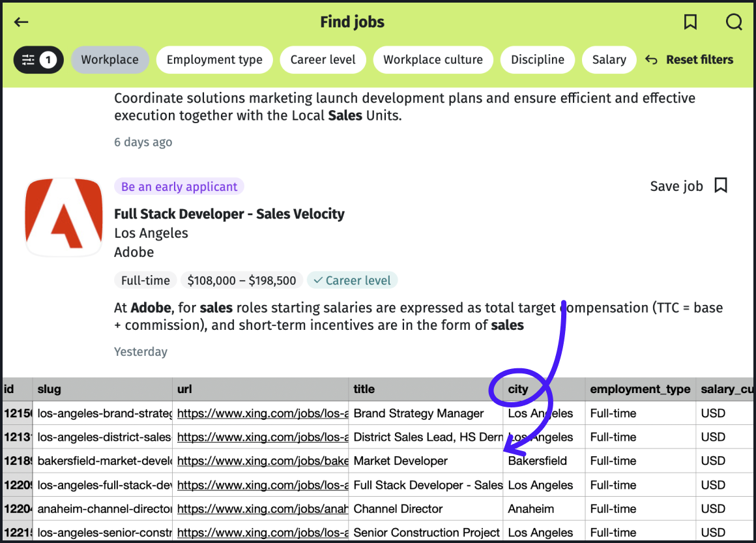Click the Bakersfield city cell
This screenshot has width=756, height=543.
[x=538, y=461]
